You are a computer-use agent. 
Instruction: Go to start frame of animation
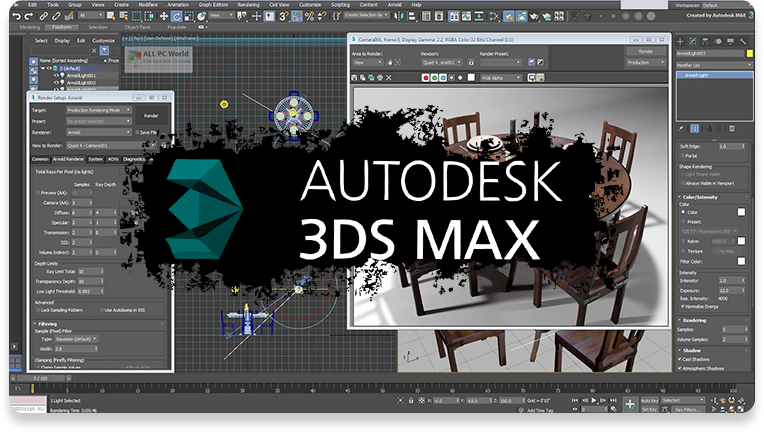(575, 400)
